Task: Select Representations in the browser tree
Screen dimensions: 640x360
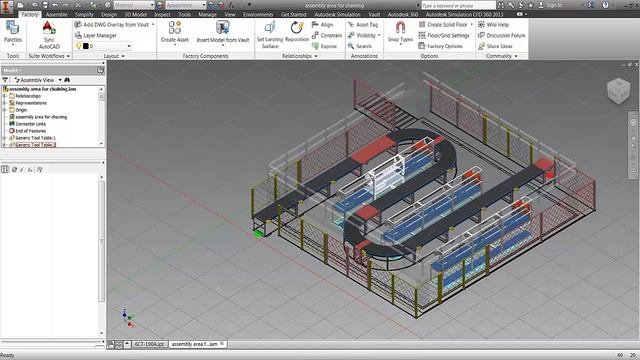Action: pos(31,103)
